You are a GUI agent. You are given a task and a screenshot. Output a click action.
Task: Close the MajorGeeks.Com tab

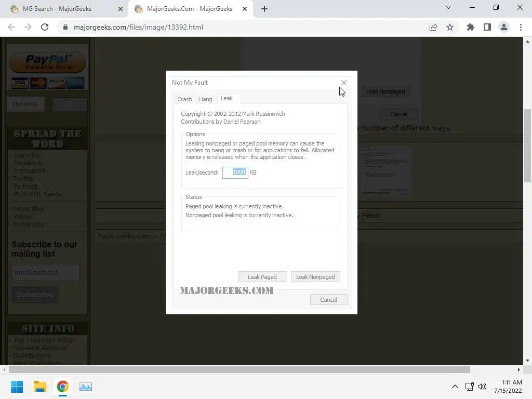(245, 9)
